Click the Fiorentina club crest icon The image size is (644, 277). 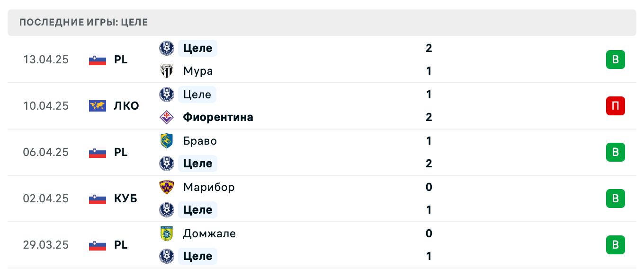coord(167,117)
